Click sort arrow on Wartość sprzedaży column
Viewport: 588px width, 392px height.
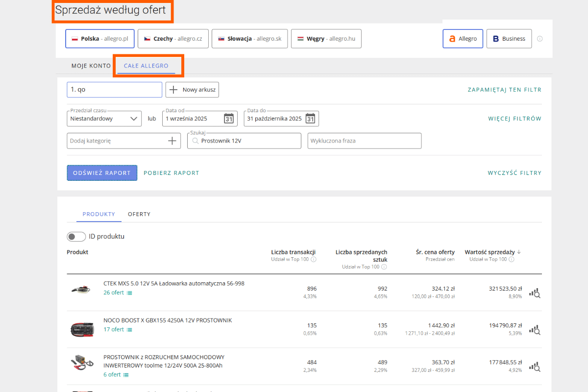pos(519,252)
